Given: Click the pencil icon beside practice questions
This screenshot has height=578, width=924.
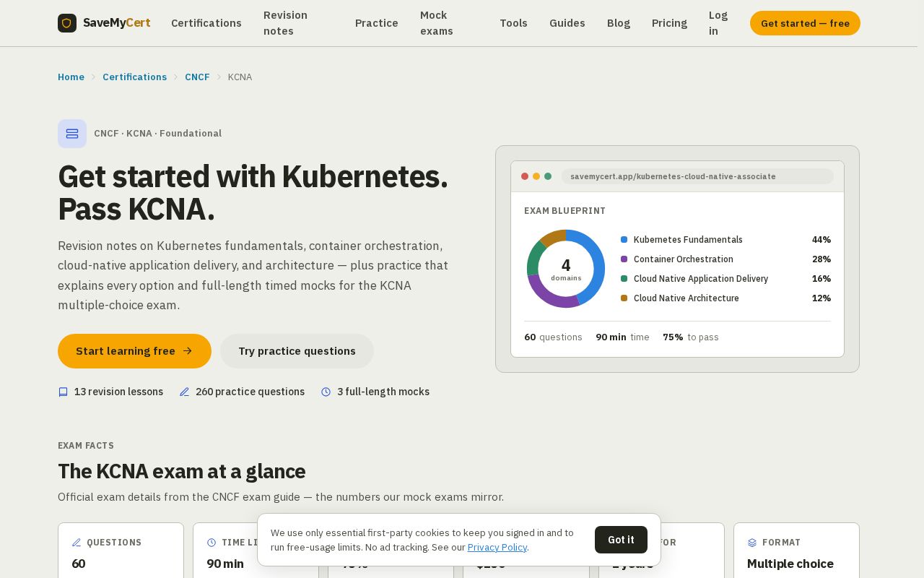Looking at the screenshot, I should (184, 392).
